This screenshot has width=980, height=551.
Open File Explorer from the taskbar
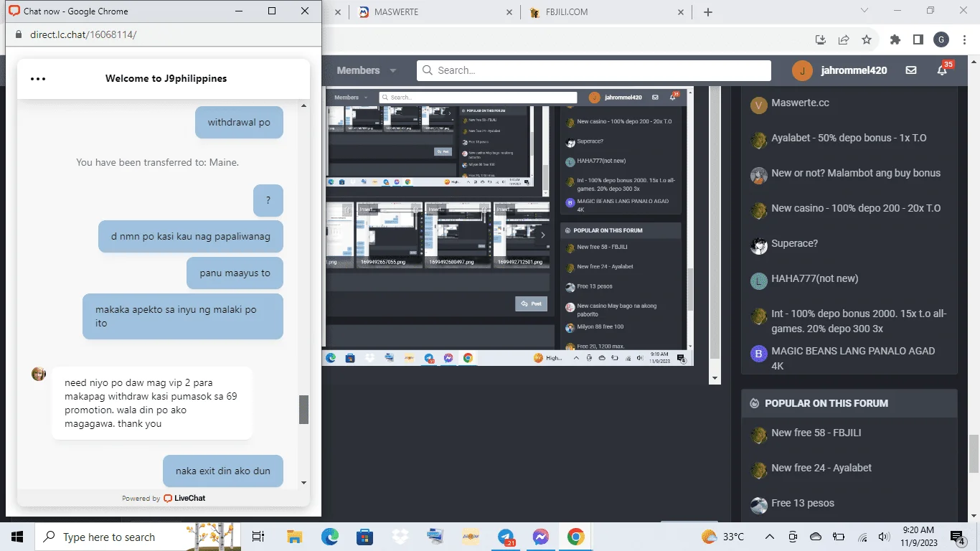click(x=294, y=537)
